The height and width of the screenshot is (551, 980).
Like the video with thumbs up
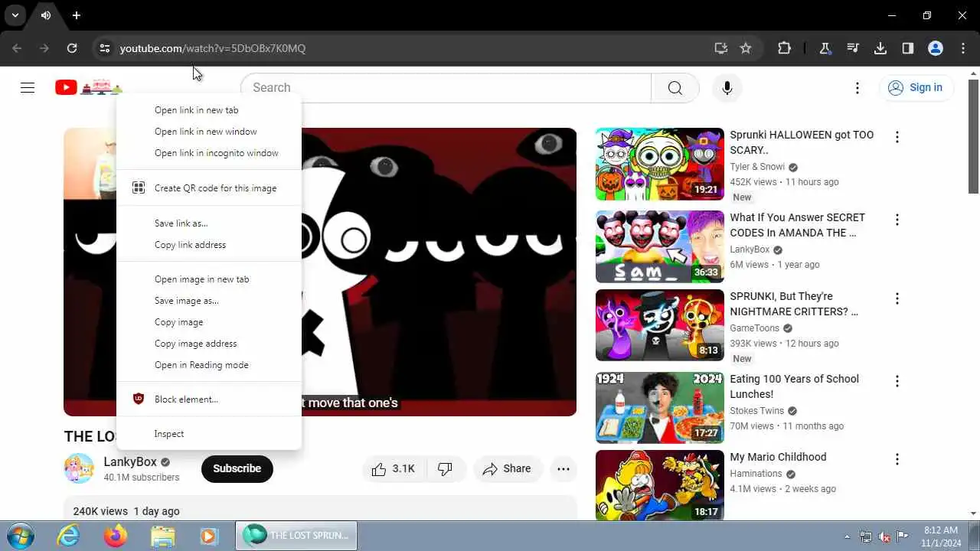[x=393, y=469]
